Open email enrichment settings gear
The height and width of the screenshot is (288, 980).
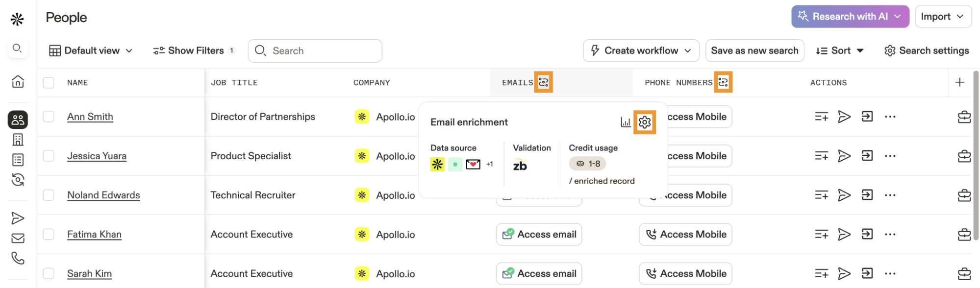point(644,122)
